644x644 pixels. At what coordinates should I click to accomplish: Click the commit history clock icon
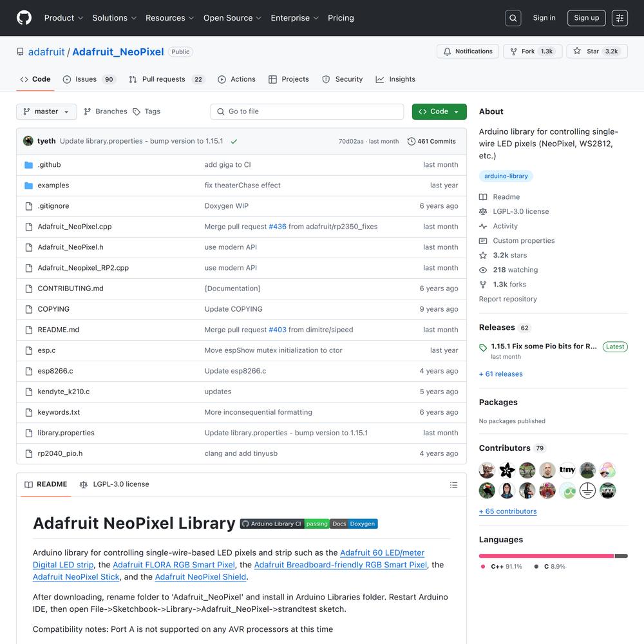[x=411, y=141]
